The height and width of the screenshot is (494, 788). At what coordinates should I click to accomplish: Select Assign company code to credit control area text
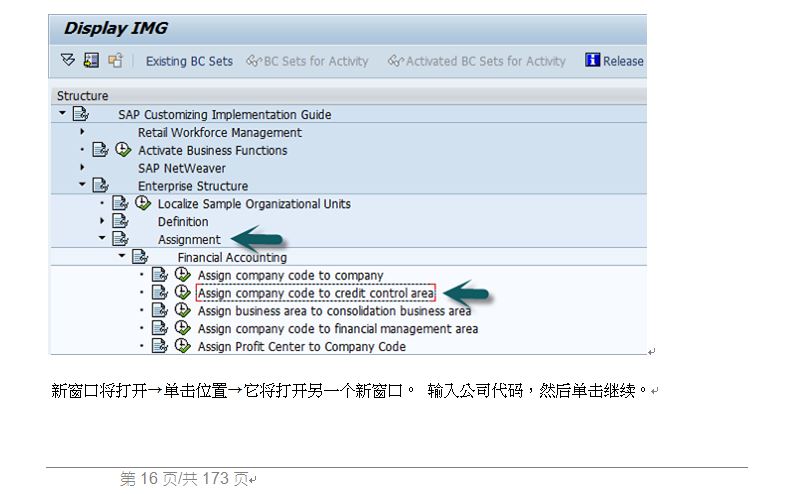pos(316,293)
